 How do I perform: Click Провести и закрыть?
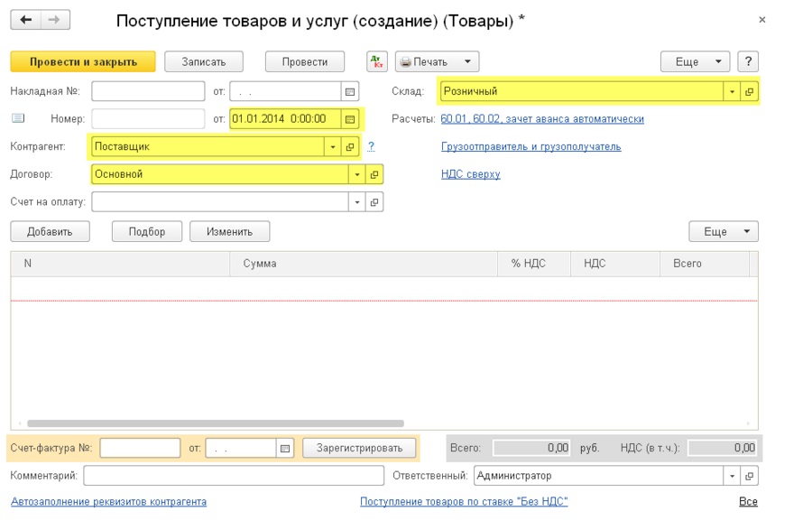click(83, 61)
